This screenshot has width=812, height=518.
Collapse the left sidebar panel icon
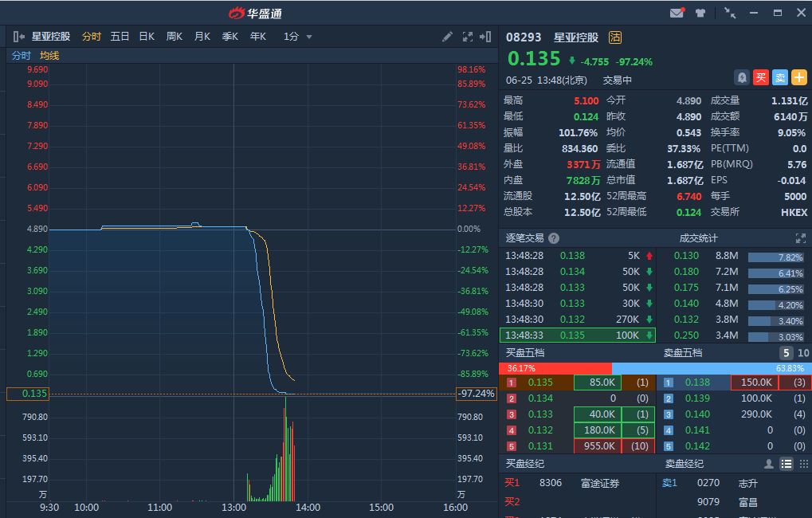pos(18,37)
